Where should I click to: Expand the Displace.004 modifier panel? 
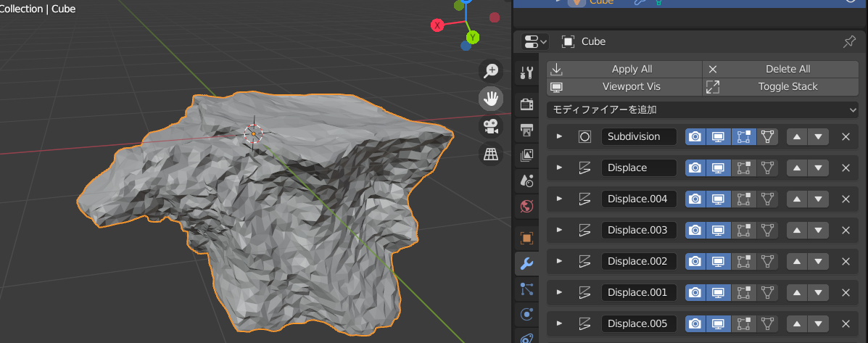tap(559, 199)
